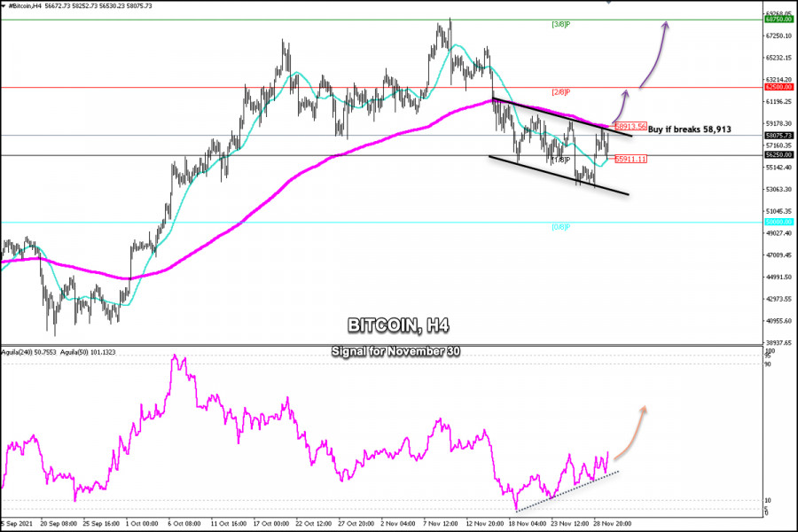
Task: Click the 17 Oct 00:00 time label
Action: 270,523
